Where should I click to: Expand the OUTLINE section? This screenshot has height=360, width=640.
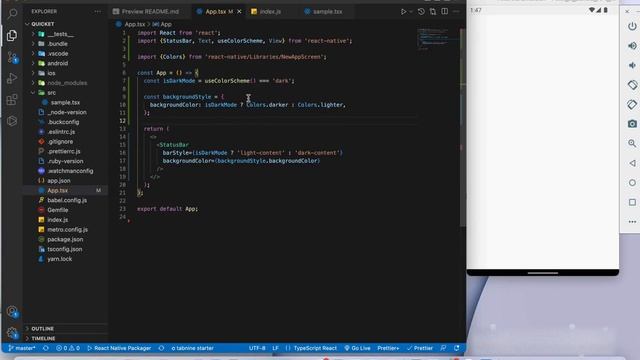pyautogui.click(x=42, y=329)
